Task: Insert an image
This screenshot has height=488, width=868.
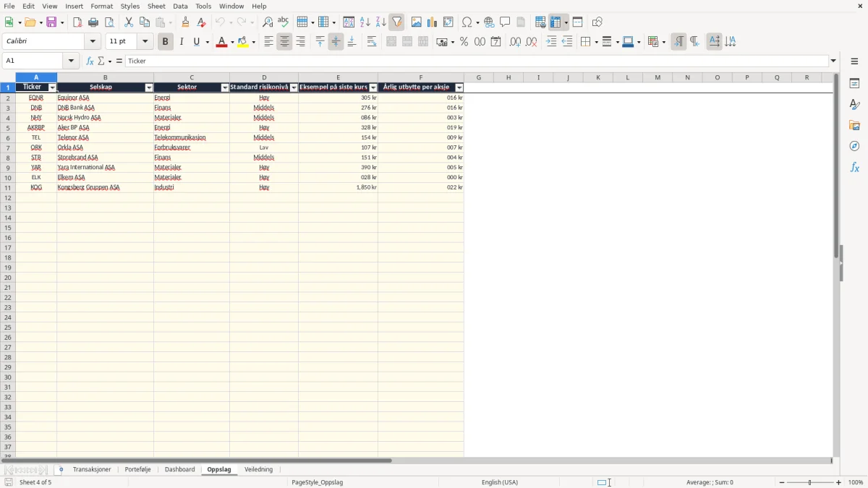Action: 417,22
